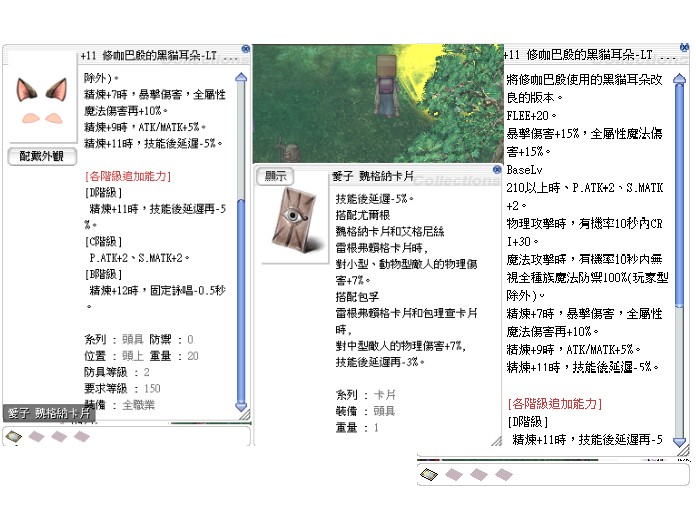Click text 防具等級 : 2
Screen dimensions: 696x516
click(x=117, y=372)
